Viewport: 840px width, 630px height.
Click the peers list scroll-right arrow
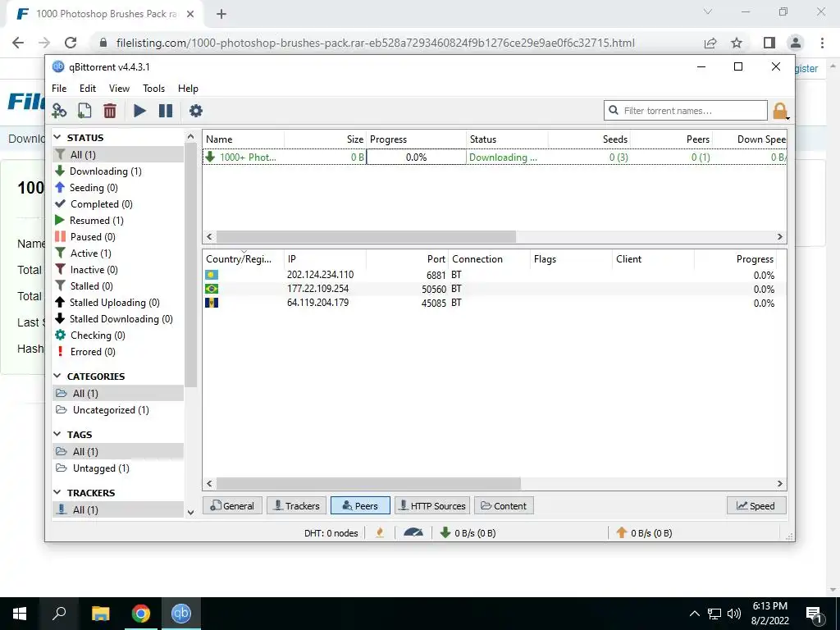(x=780, y=483)
